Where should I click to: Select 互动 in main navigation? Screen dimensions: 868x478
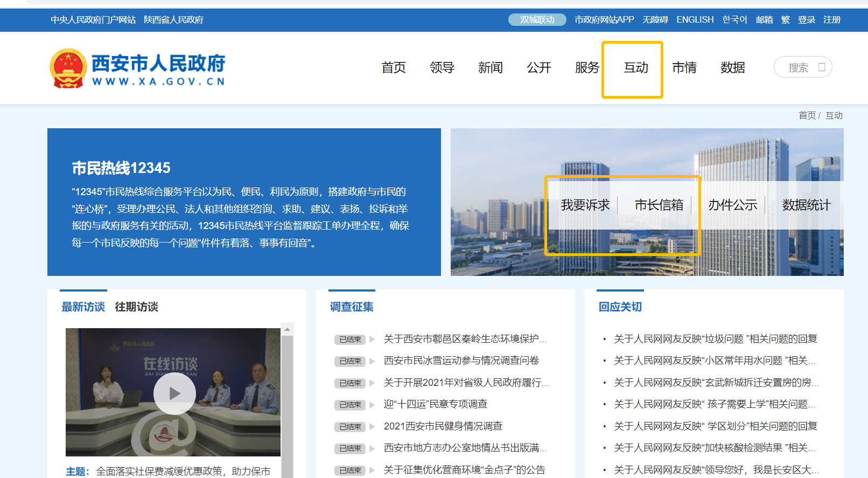(x=636, y=67)
